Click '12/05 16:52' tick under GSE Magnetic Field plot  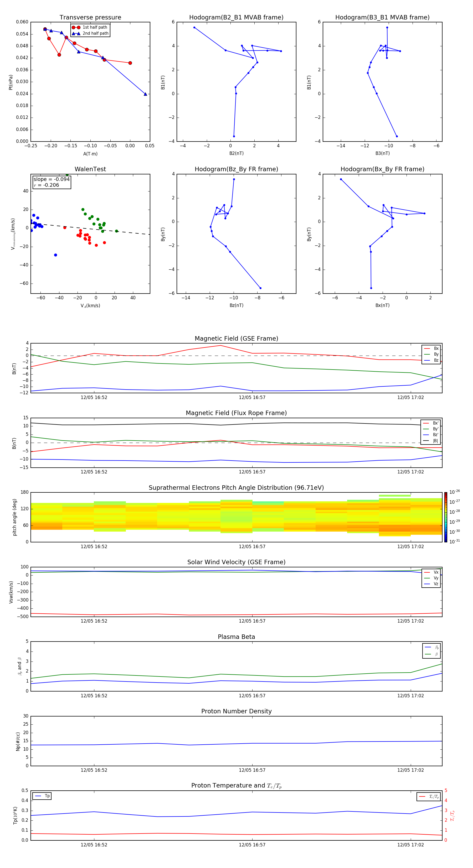[94, 398]
